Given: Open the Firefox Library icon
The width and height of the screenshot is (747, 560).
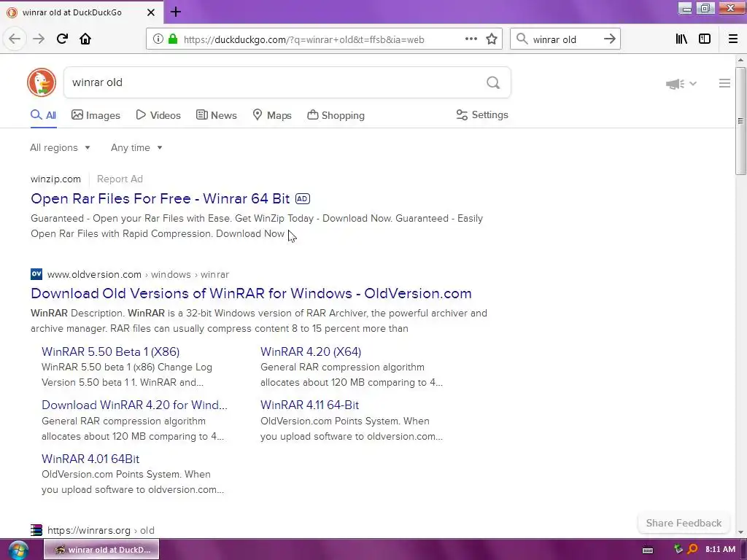Looking at the screenshot, I should (682, 39).
